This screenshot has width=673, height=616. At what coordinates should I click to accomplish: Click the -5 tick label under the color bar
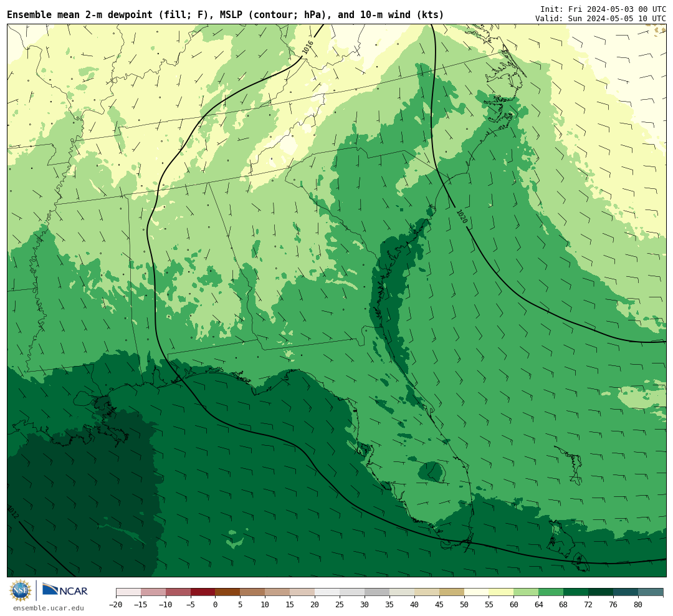coord(191,604)
